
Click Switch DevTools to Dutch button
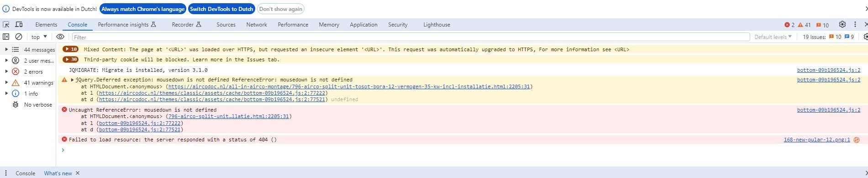pos(221,9)
